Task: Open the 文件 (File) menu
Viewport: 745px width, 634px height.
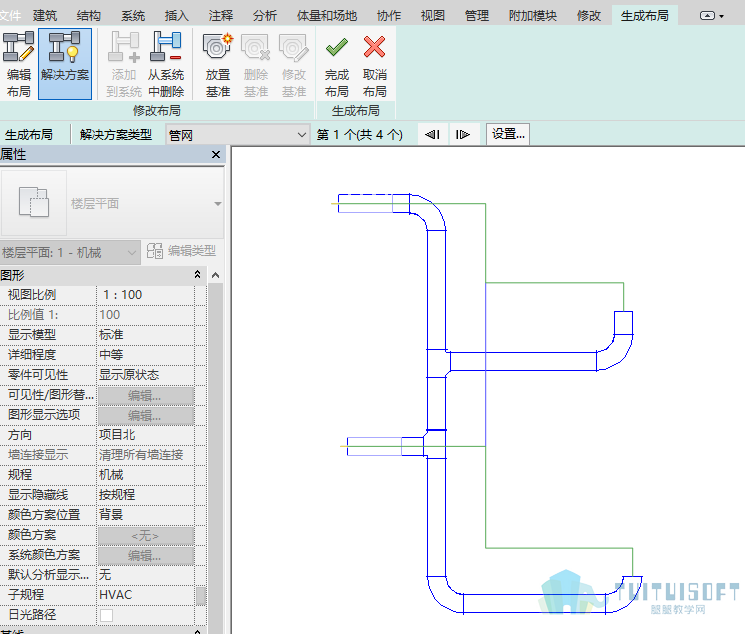Action: [10, 16]
